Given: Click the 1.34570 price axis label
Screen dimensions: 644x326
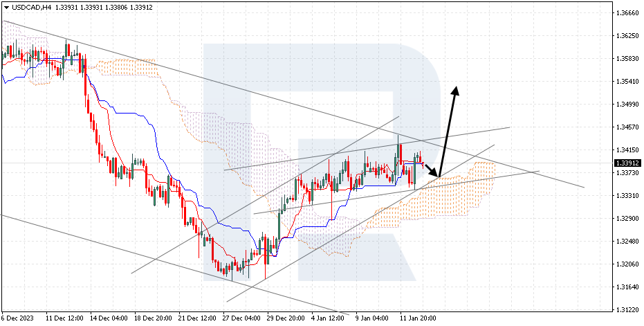Looking at the screenshot, I should coord(626,127).
